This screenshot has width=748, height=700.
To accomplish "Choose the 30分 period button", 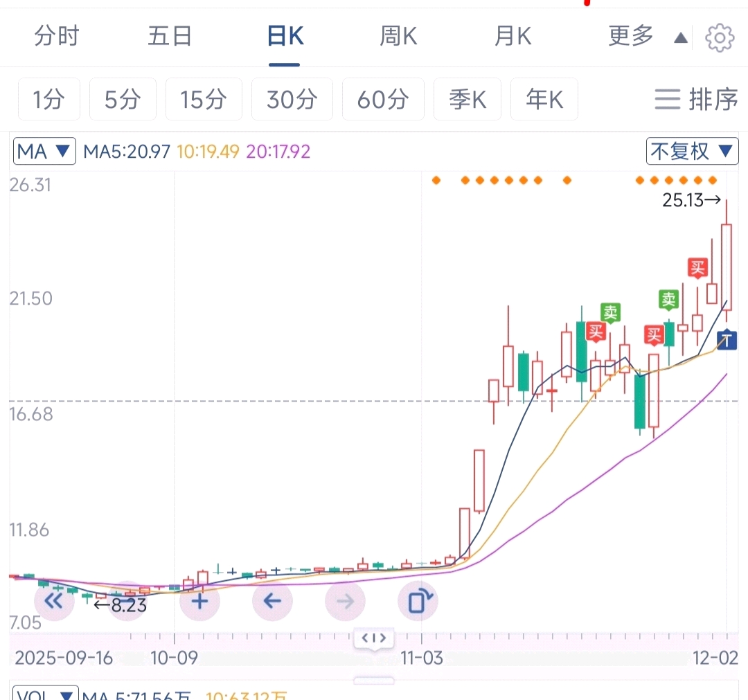I will tap(292, 99).
